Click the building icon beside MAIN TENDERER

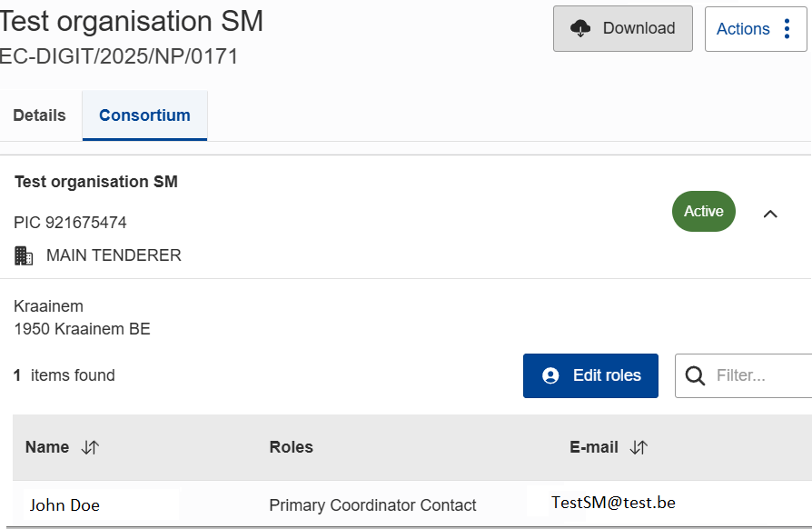(25, 255)
